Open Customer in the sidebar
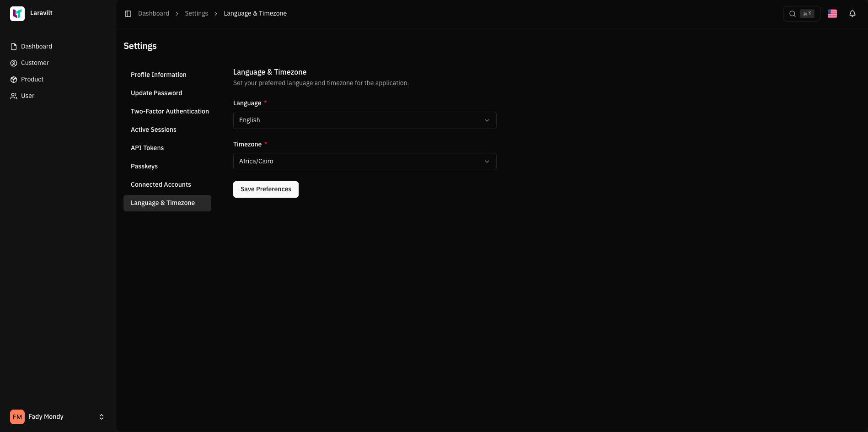Screen dimensions: 868x432 click(x=58, y=63)
